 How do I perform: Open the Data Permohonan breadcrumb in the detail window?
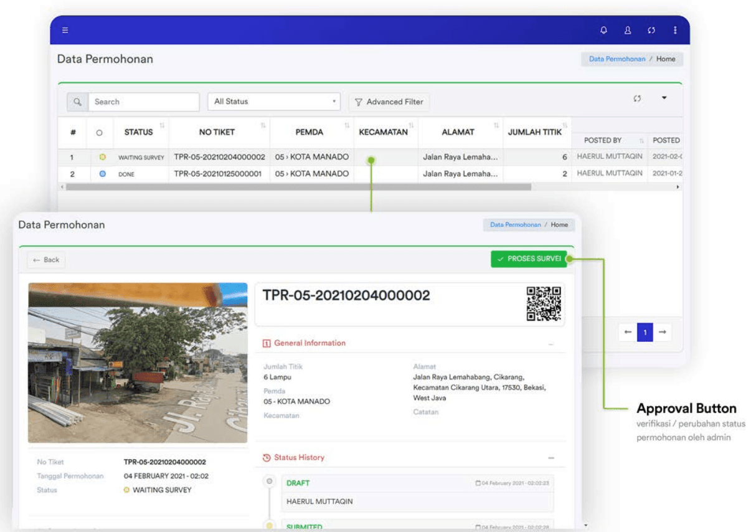click(516, 225)
